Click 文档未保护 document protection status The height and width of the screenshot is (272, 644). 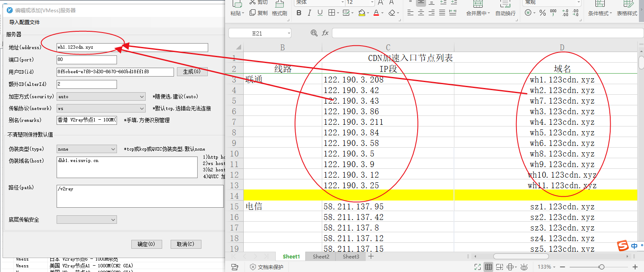266,267
